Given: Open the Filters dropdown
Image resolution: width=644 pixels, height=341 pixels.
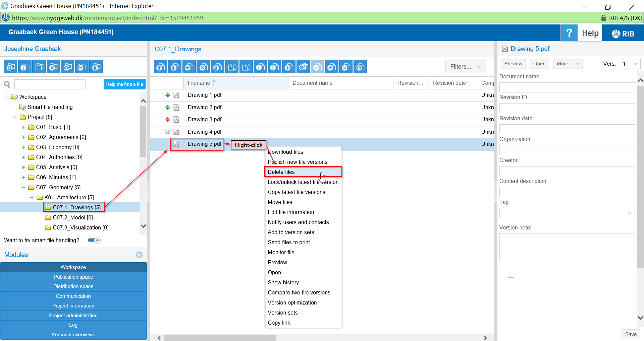Looking at the screenshot, I should [x=465, y=67].
